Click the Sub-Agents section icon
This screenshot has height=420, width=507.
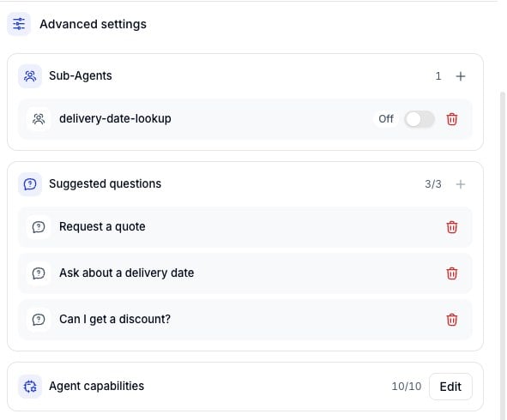[x=30, y=76]
